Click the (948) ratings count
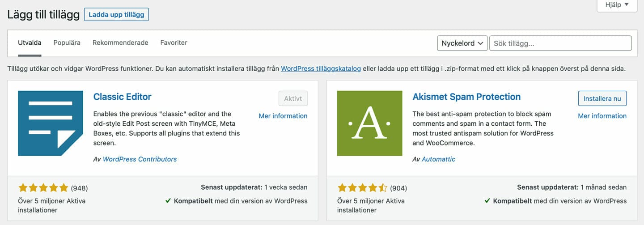This screenshot has width=644, height=225. tap(80, 188)
